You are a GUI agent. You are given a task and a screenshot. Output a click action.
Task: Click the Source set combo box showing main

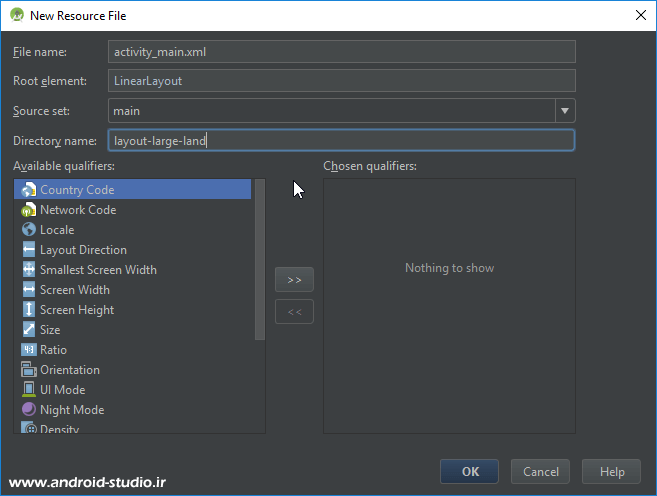click(x=331, y=111)
